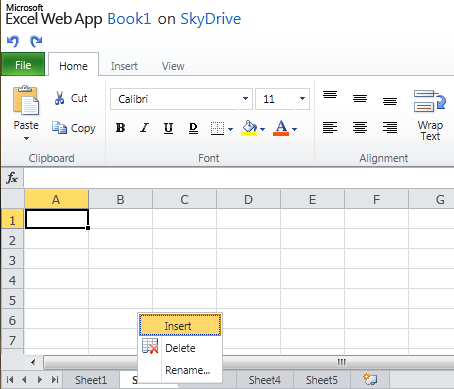Select cell A1
This screenshot has width=454, height=389.
click(x=57, y=219)
